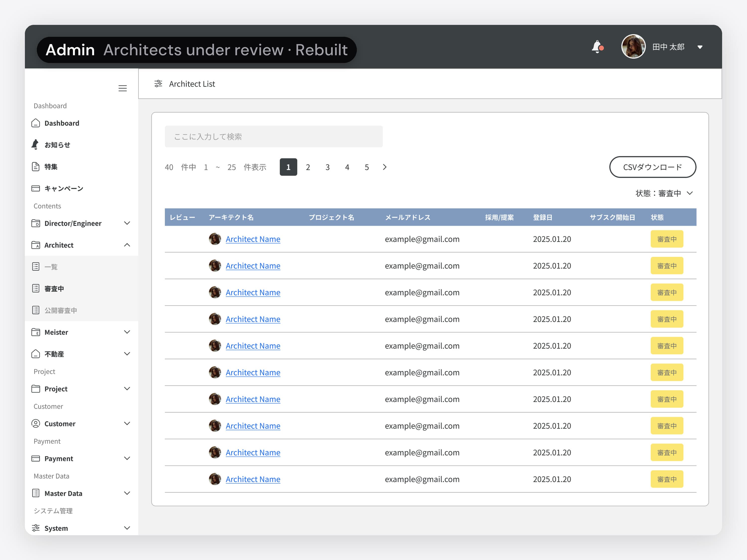Click the Customer person icon
747x560 pixels.
tap(35, 423)
